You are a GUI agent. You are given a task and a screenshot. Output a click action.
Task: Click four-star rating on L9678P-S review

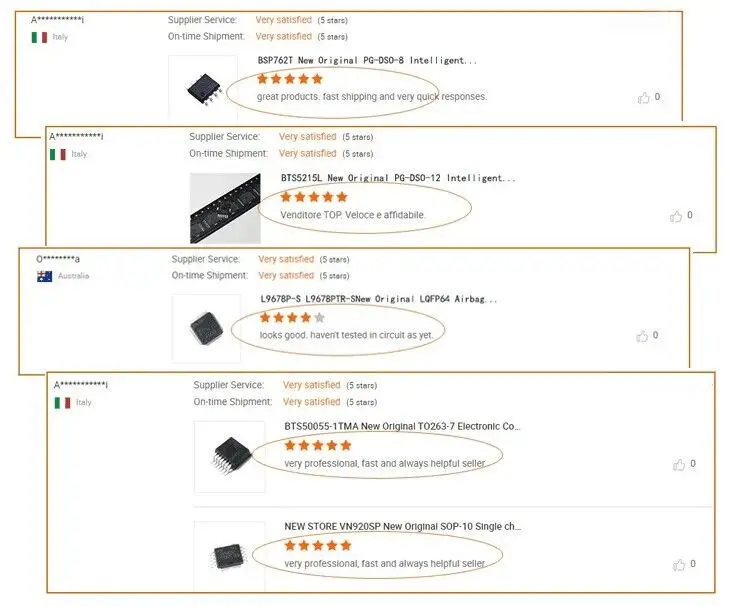coord(292,318)
